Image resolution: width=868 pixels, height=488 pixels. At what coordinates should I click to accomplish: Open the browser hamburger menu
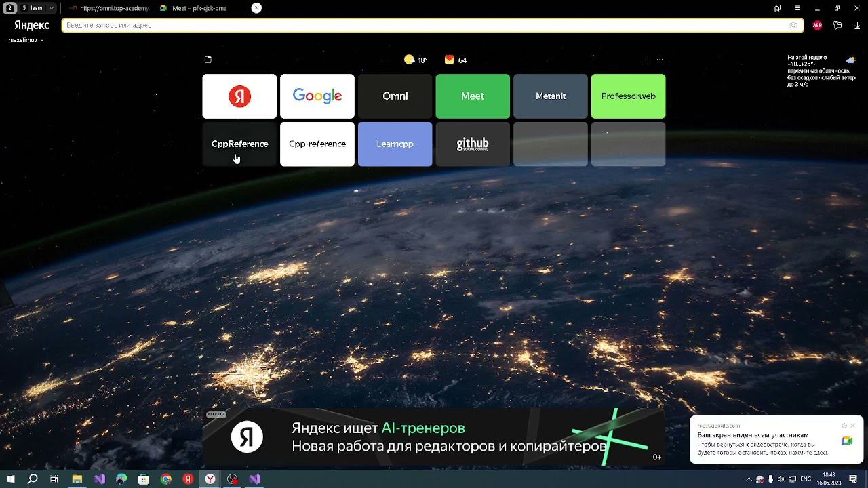click(797, 8)
